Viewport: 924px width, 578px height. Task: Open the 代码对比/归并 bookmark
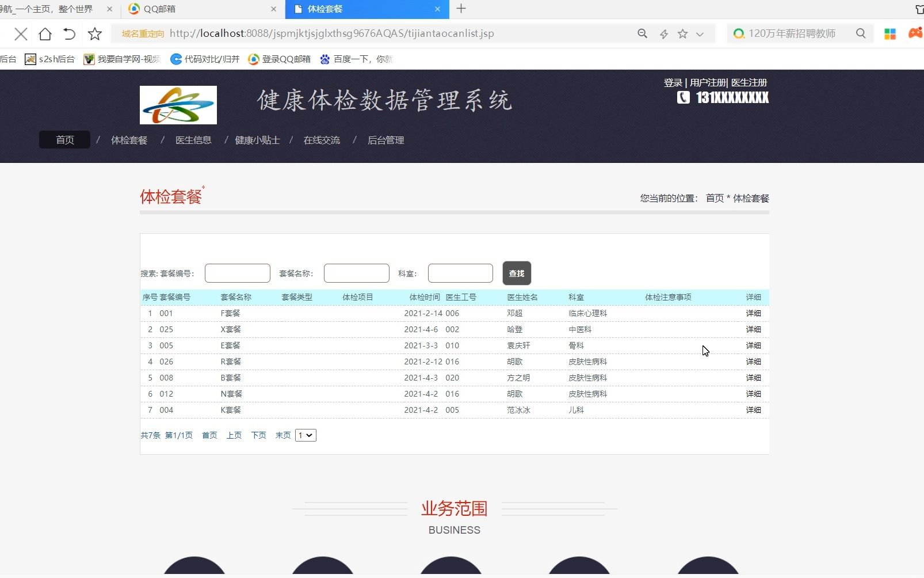pyautogui.click(x=205, y=59)
